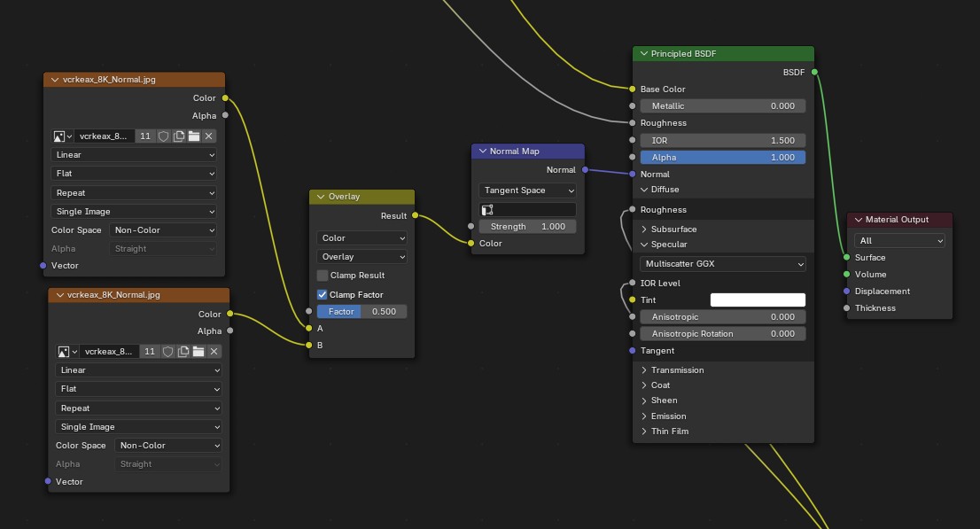Click the Thickness input socket
Image resolution: width=980 pixels, height=529 pixels.
tap(847, 308)
